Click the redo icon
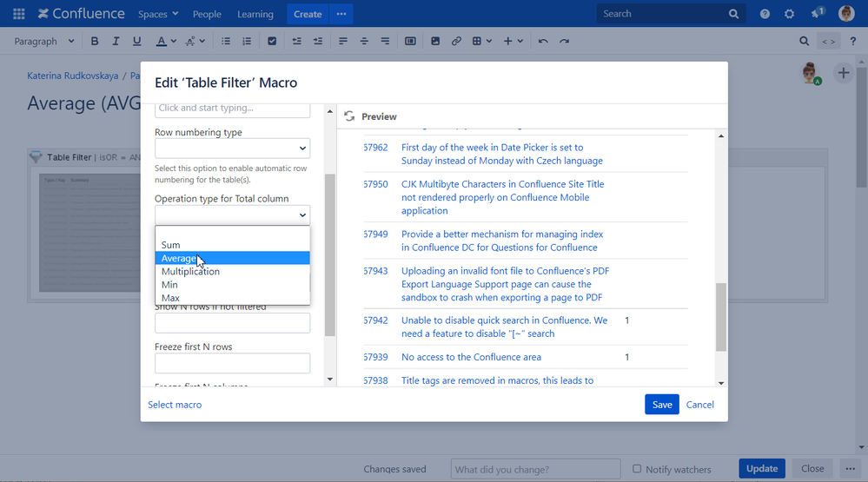868x482 pixels. [564, 41]
